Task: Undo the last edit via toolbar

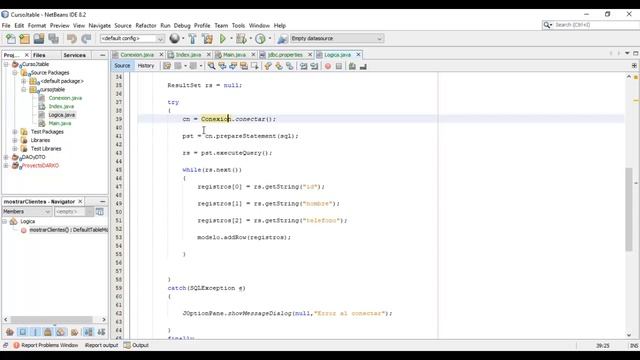Action: pos(72,39)
